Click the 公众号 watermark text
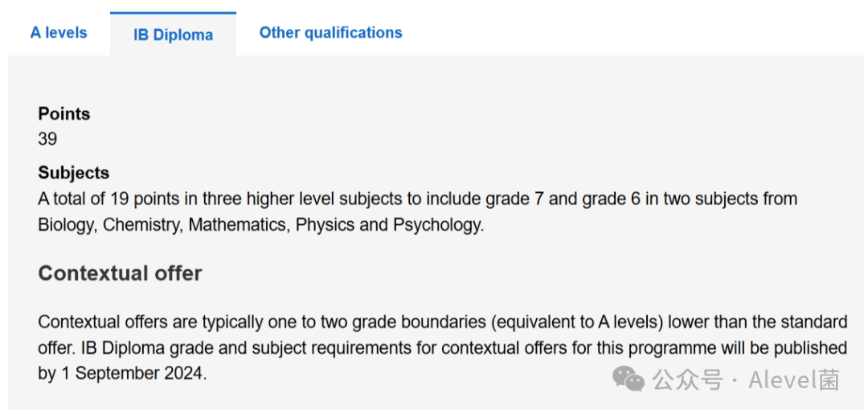 (x=687, y=380)
